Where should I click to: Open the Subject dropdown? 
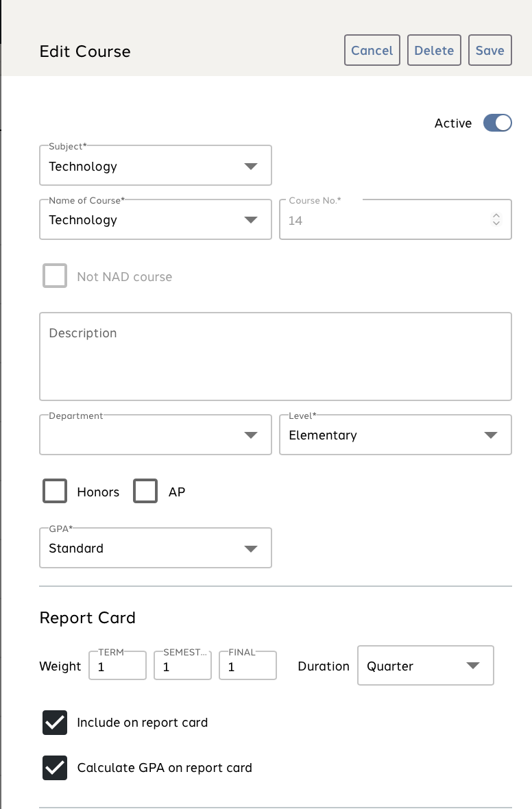(x=156, y=166)
